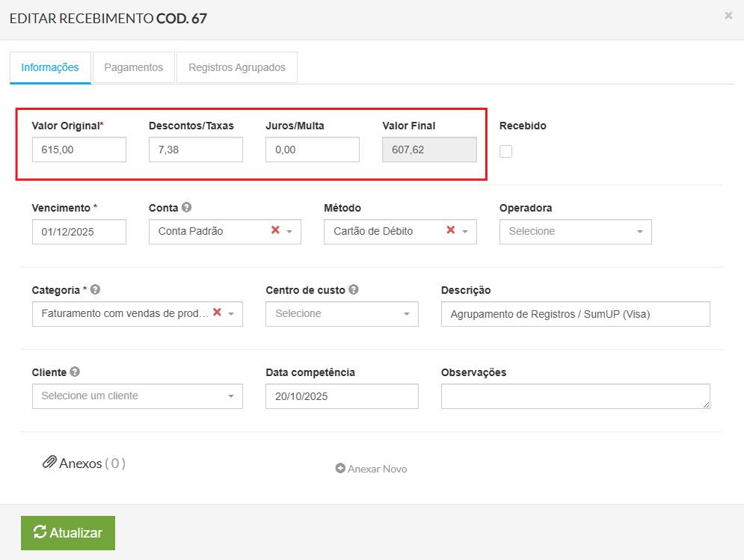Click the Anexar Novo link

[x=372, y=469]
